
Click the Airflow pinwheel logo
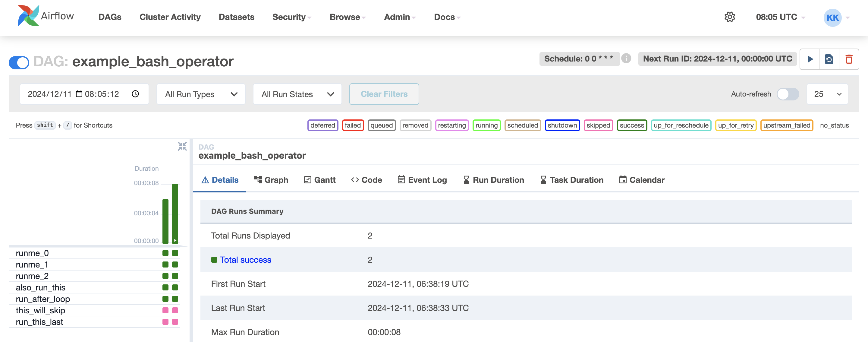pyautogui.click(x=28, y=16)
